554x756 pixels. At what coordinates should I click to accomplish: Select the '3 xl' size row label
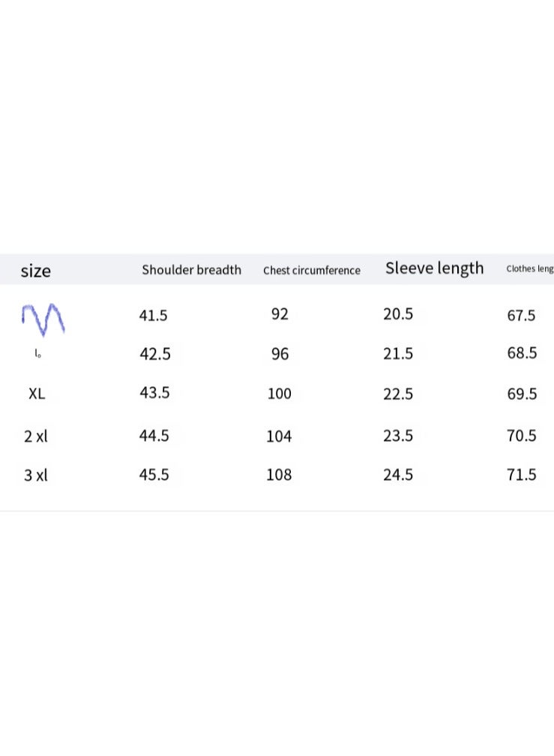click(35, 475)
